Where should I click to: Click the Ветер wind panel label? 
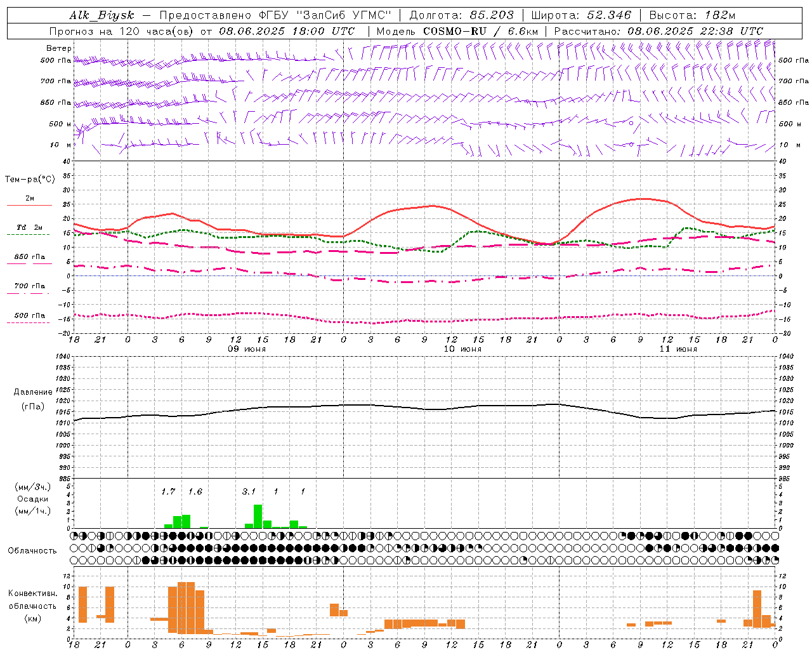(x=59, y=48)
